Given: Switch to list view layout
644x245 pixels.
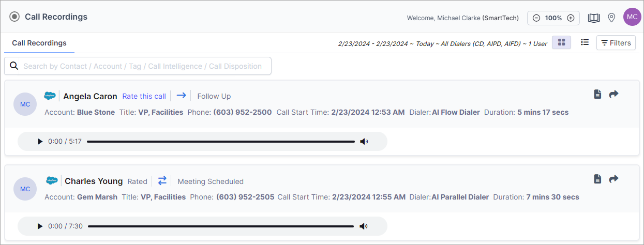Looking at the screenshot, I should (x=585, y=42).
